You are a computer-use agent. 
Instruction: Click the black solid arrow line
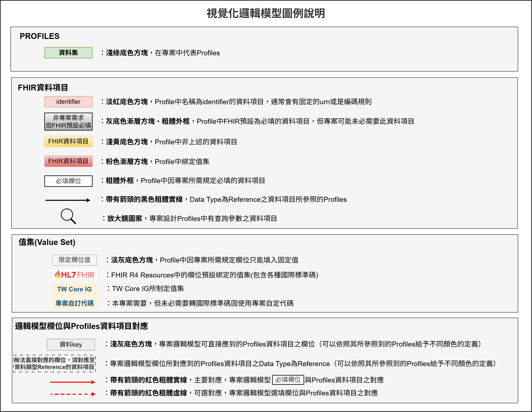(67, 200)
